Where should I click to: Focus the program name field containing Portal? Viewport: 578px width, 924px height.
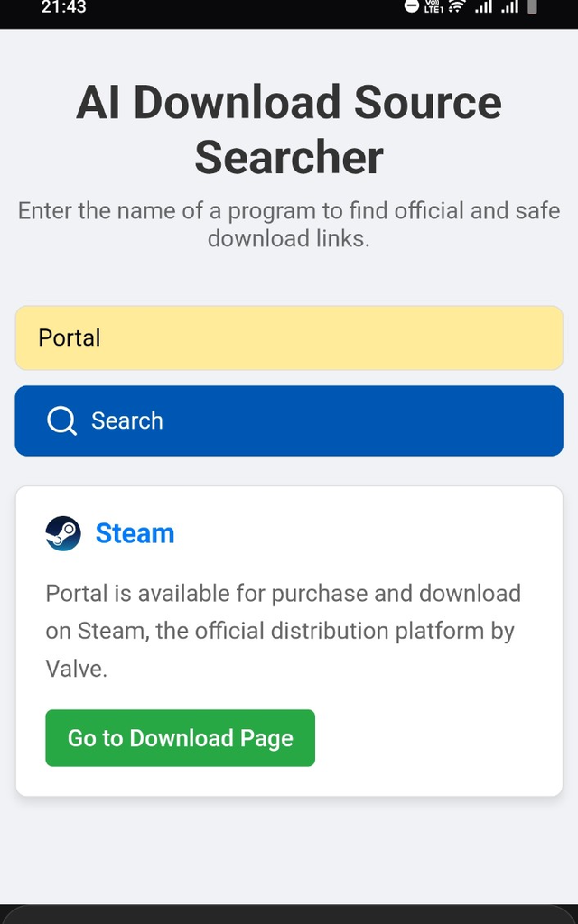pyautogui.click(x=289, y=337)
